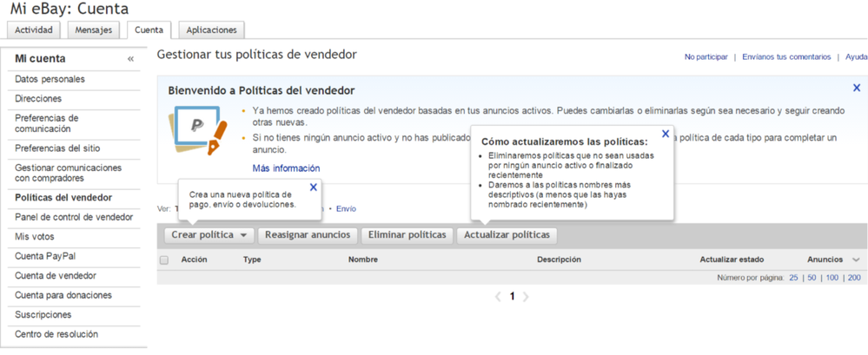Open Direcciones in sidebar
This screenshot has height=355, width=868.
click(38, 99)
